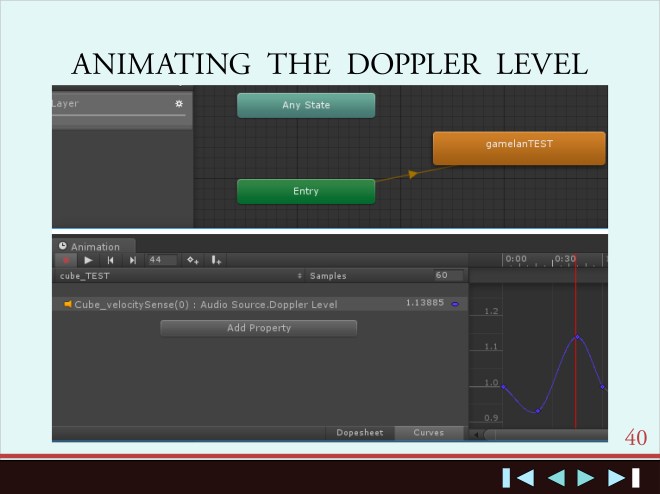Click the Add Property button
660x494 pixels.
258,328
